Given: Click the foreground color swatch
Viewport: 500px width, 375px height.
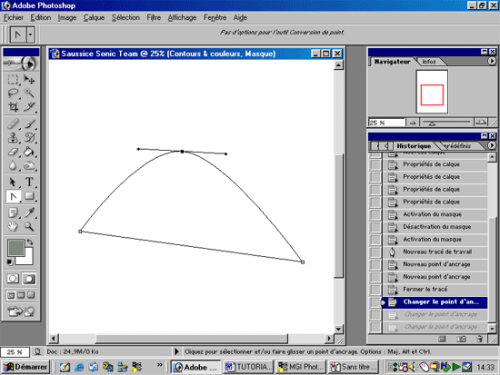Looking at the screenshot, I should [16, 248].
